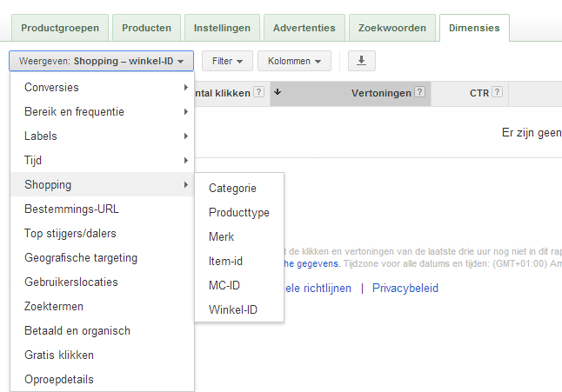Image resolution: width=562 pixels, height=392 pixels.
Task: Switch to the Advertenties tab
Action: point(304,28)
